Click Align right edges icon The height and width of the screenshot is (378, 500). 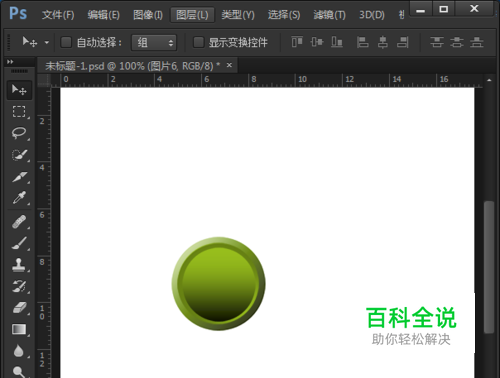pos(403,42)
